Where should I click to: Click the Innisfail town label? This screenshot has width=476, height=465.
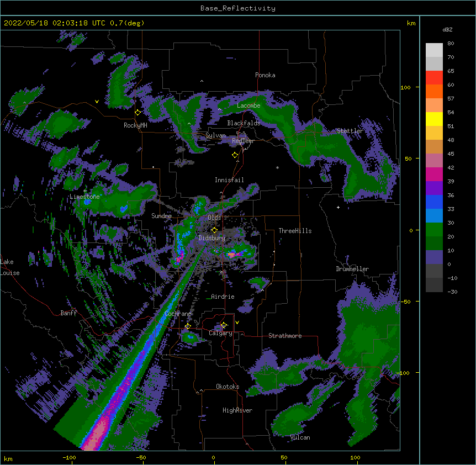point(229,180)
